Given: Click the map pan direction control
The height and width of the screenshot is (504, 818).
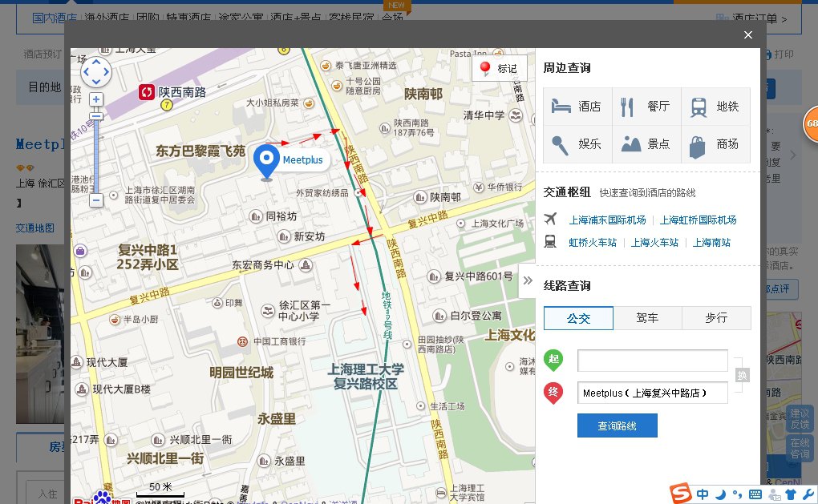Looking at the screenshot, I should 96,72.
